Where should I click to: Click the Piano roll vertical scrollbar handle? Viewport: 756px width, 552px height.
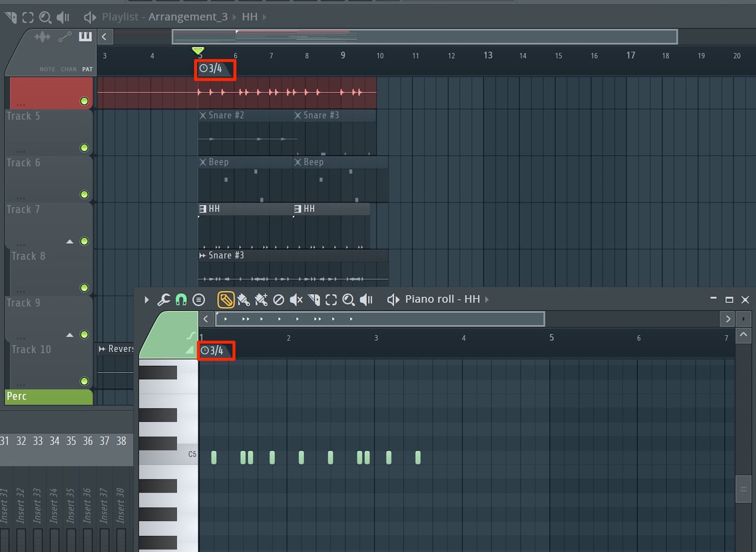pos(743,489)
